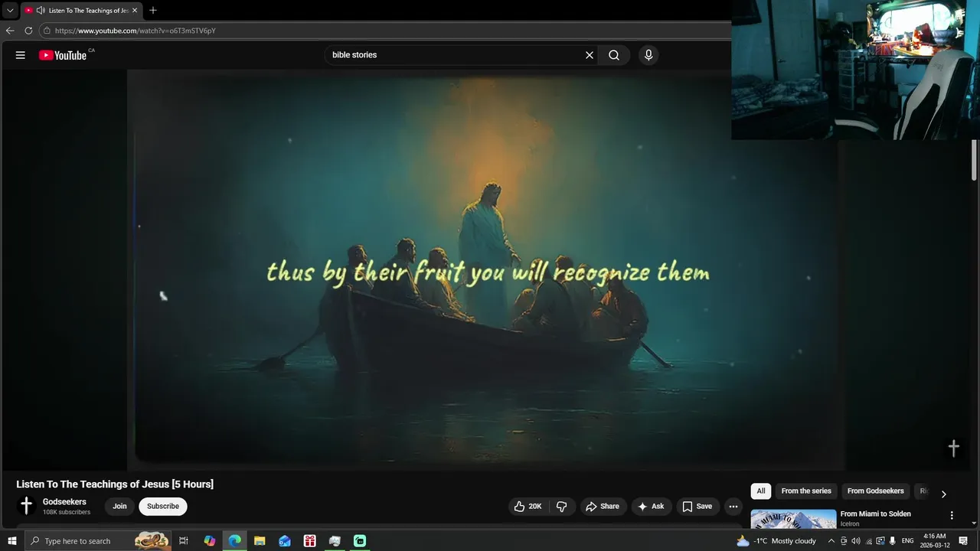Launch Copilot from the taskbar
Viewport: 980px width, 551px height.
click(x=210, y=541)
